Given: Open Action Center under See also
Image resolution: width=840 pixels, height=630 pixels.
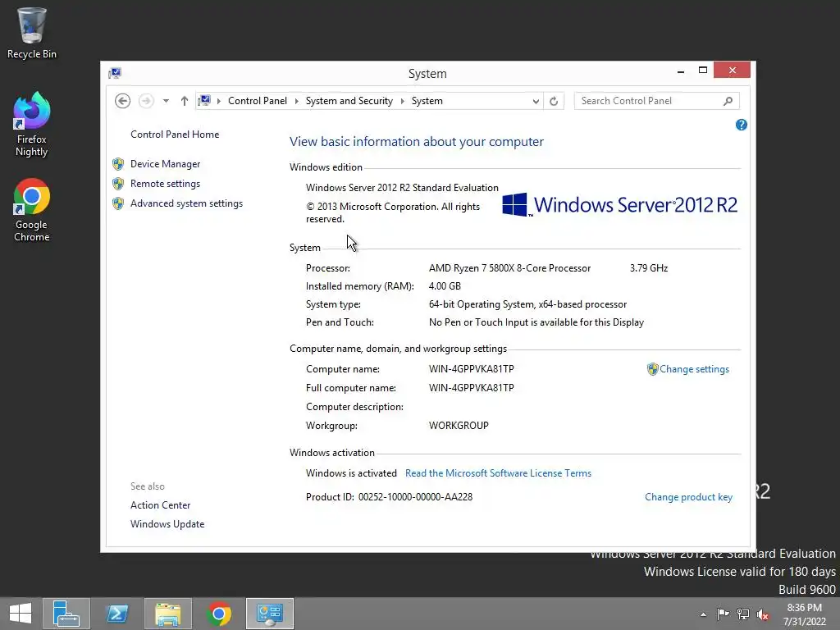Looking at the screenshot, I should (160, 505).
